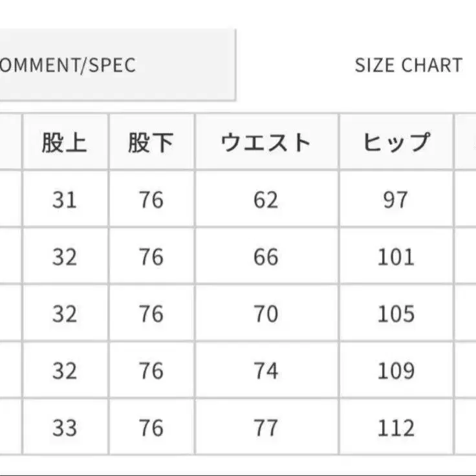Click the 股上 32 cell beside waist 66

[x=65, y=257]
